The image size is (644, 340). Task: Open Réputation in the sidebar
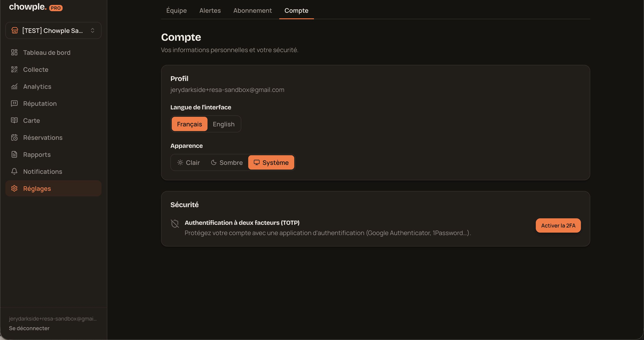(x=53, y=104)
